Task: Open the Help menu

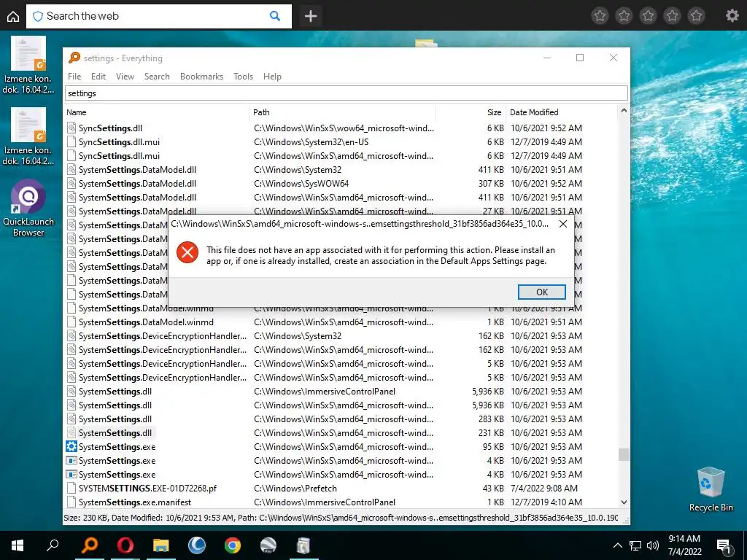Action: click(272, 76)
